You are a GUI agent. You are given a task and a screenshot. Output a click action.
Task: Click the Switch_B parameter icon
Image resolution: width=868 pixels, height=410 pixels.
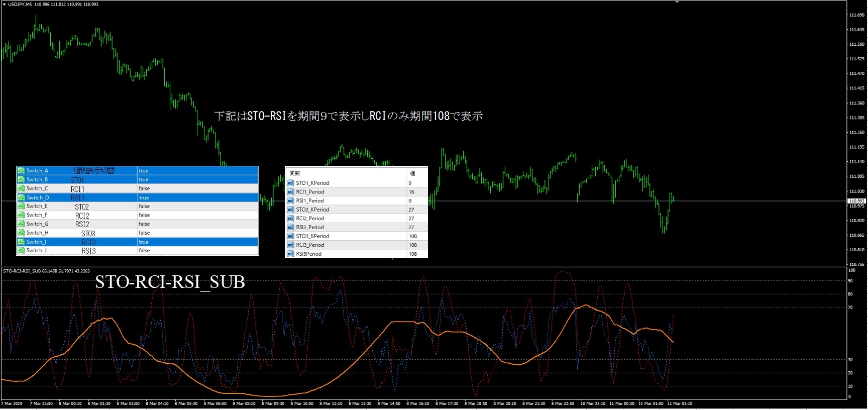point(21,179)
